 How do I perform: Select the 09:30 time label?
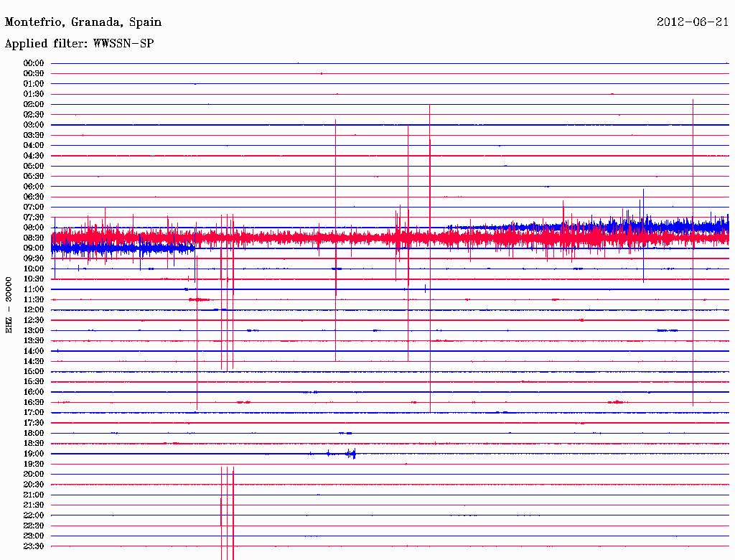[34, 258]
